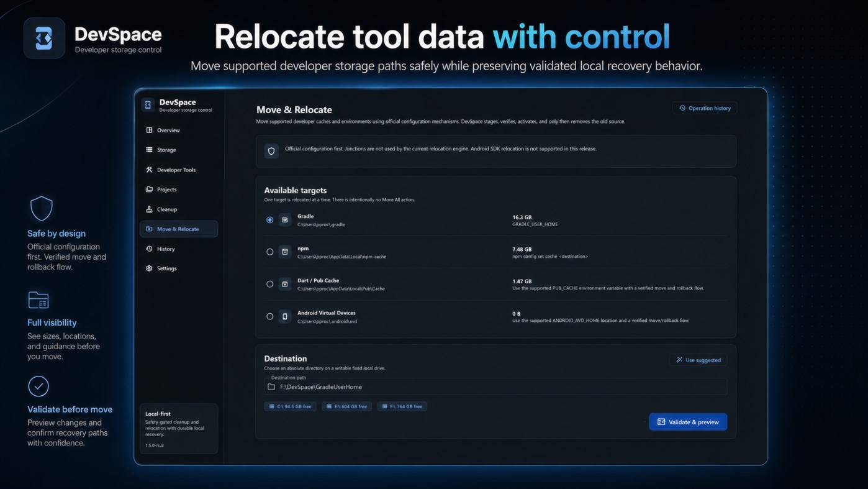Select the Dart / Pub Cache radio button
The image size is (868, 489).
269,284
